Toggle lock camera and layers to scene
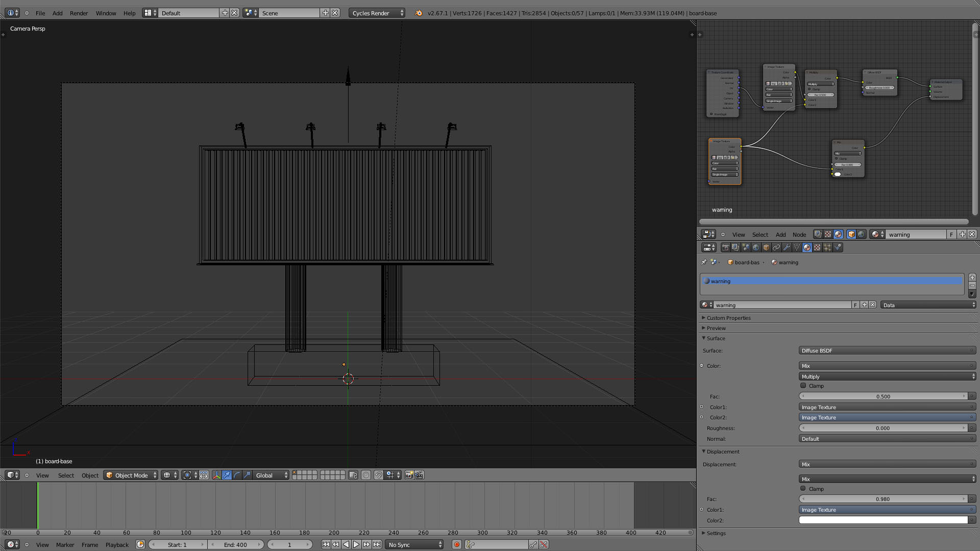Screen dimensions: 980x551 click(353, 475)
